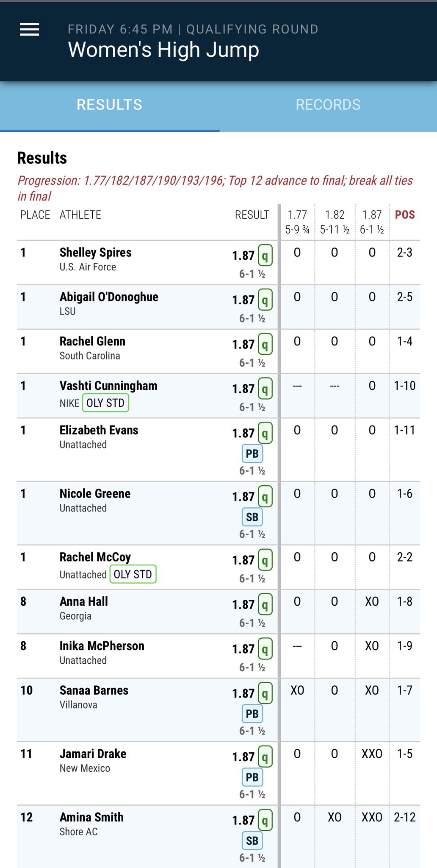The image size is (437, 868).
Task: Open Abigail O'Donoghue's athlete profile
Action: point(109,297)
